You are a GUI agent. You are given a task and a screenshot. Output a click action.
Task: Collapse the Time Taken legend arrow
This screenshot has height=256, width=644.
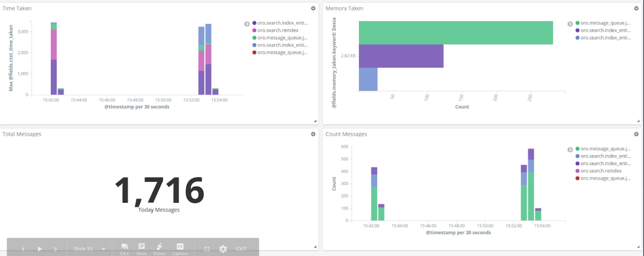[247, 24]
